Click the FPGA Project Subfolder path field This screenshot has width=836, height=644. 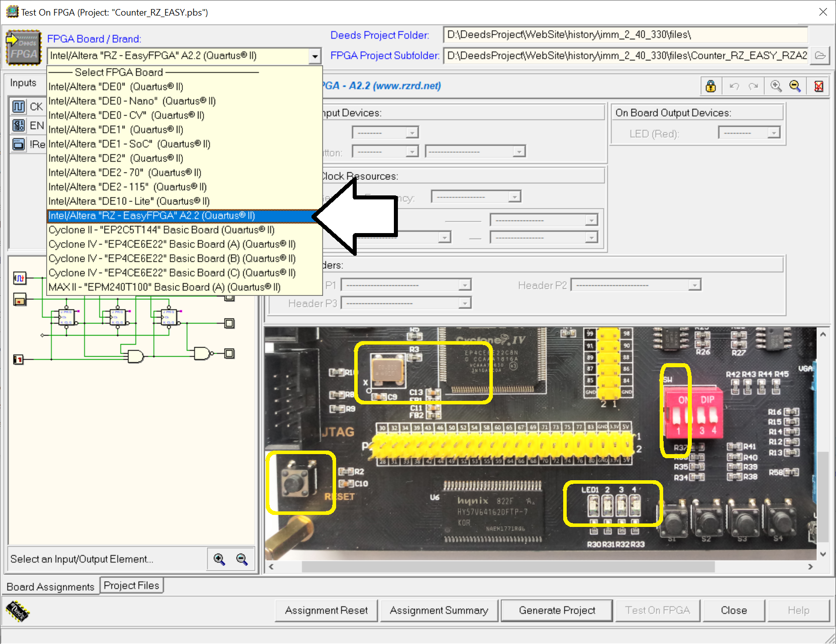tap(625, 56)
